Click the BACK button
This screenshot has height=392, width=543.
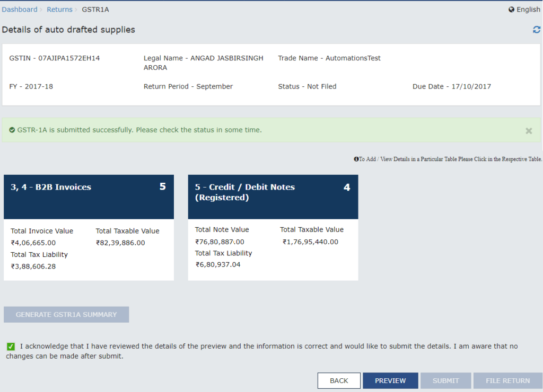pos(339,380)
